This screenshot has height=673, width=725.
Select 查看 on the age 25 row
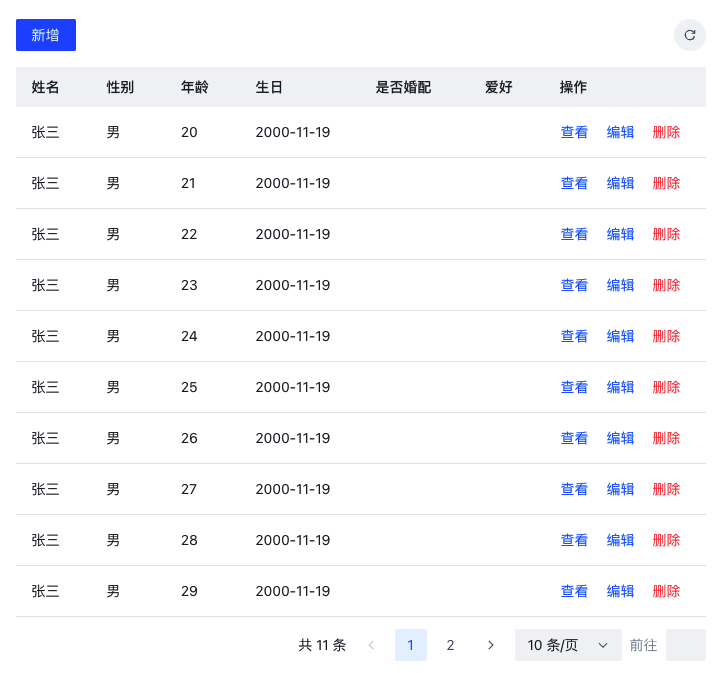[574, 387]
